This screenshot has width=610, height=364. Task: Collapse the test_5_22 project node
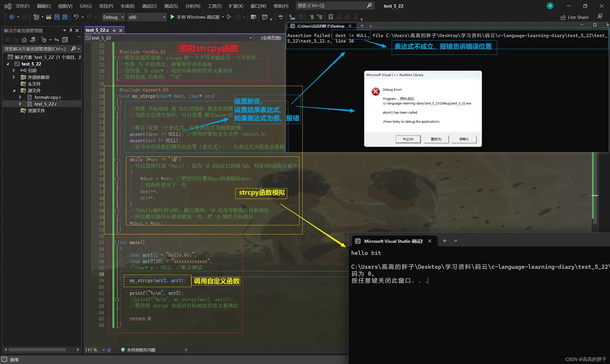coord(8,64)
